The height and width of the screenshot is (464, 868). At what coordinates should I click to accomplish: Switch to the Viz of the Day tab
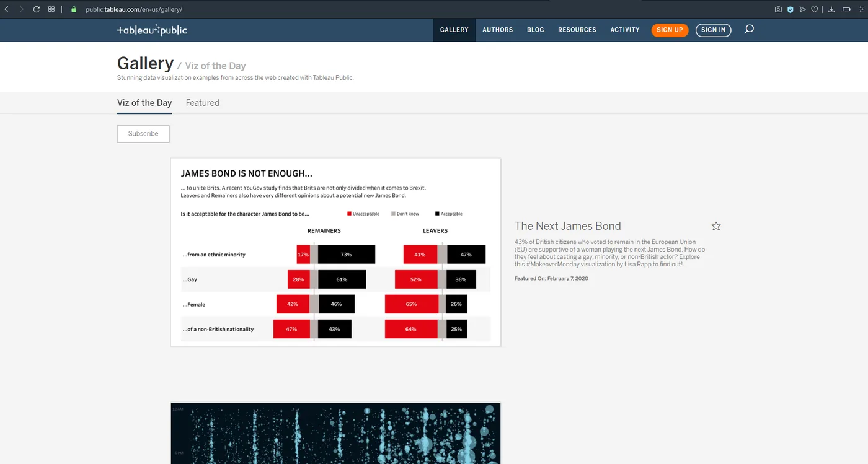(x=144, y=103)
